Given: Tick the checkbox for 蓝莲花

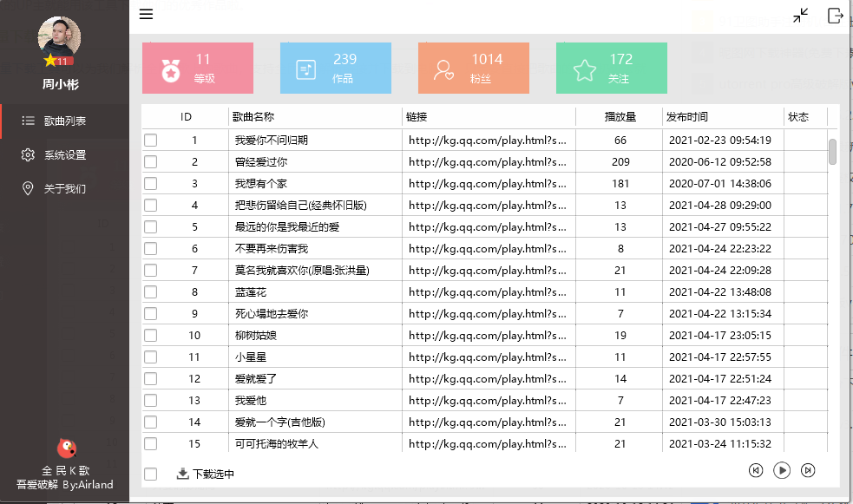Looking at the screenshot, I should point(151,291).
